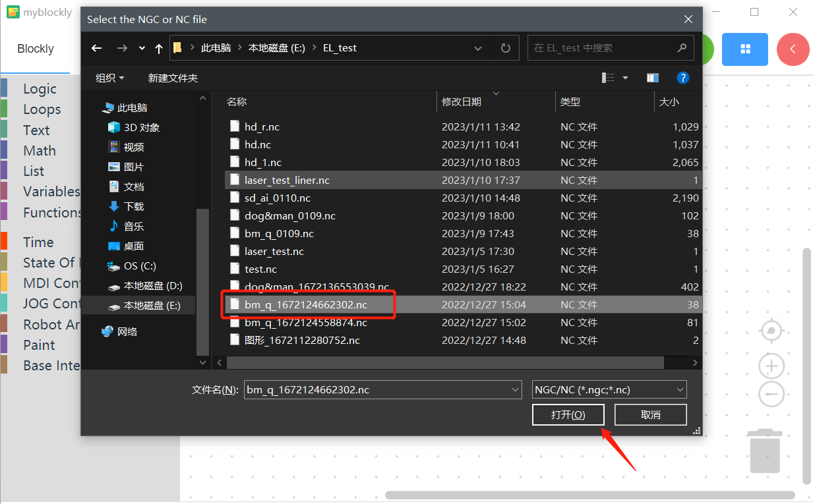Click the 打开(O) button
Screen dimensions: 813x504
pyautogui.click(x=568, y=414)
